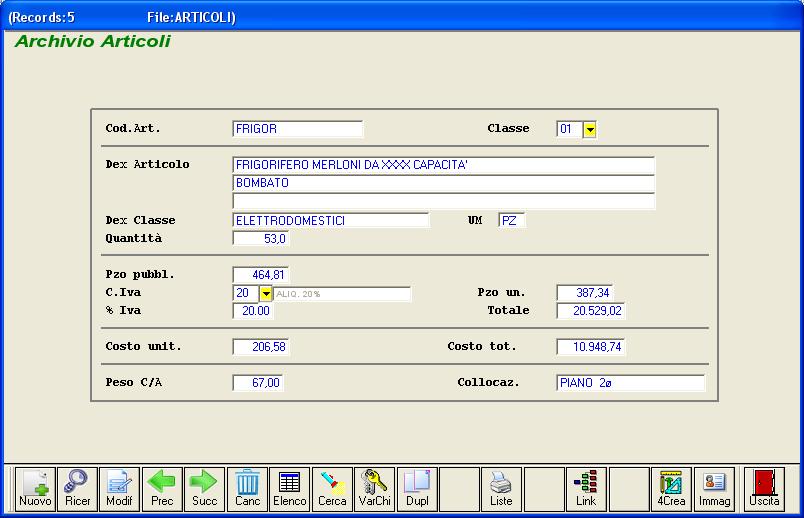Click the Totale field 20.529,02
Viewport: 804px width, 518px height.
pyautogui.click(x=591, y=311)
